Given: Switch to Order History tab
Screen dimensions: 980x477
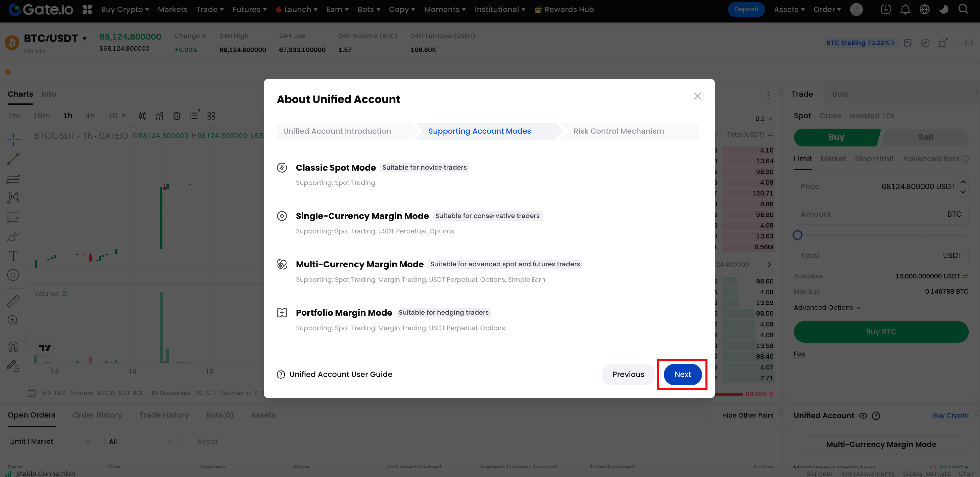Looking at the screenshot, I should point(97,415).
